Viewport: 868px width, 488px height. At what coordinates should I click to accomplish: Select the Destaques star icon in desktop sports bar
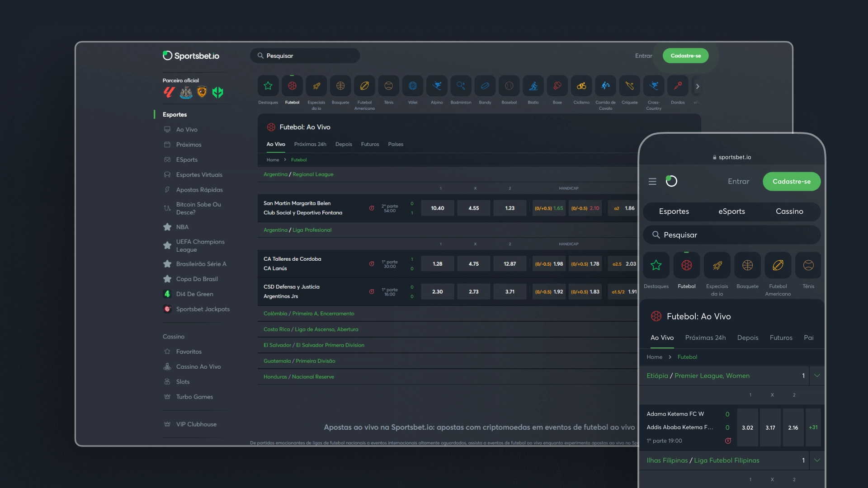point(268,86)
